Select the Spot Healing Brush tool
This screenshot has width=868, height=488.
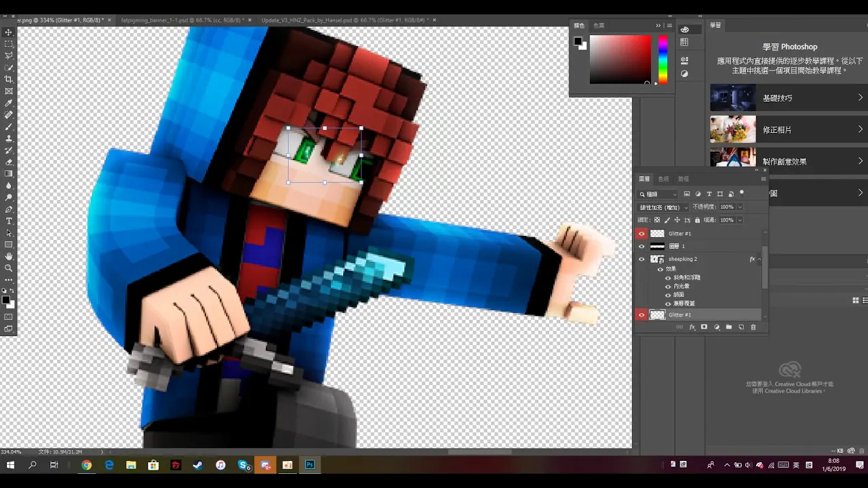pos(9,115)
